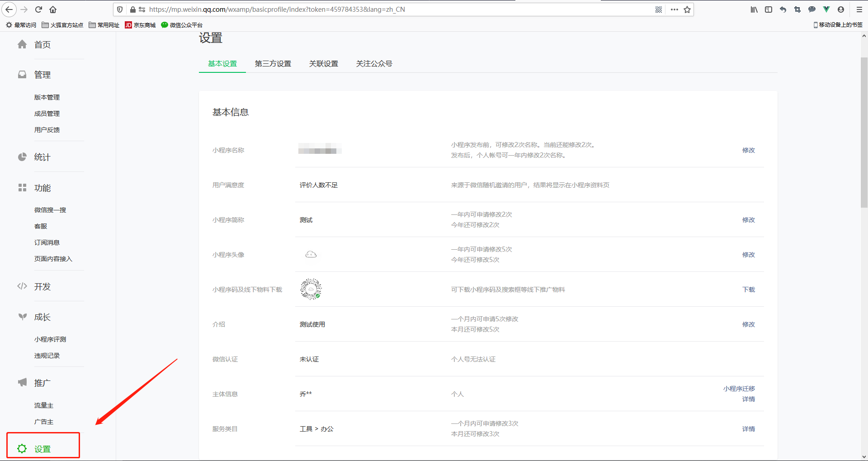This screenshot has width=868, height=461.
Task: Click the development code brackets icon
Action: (22, 286)
